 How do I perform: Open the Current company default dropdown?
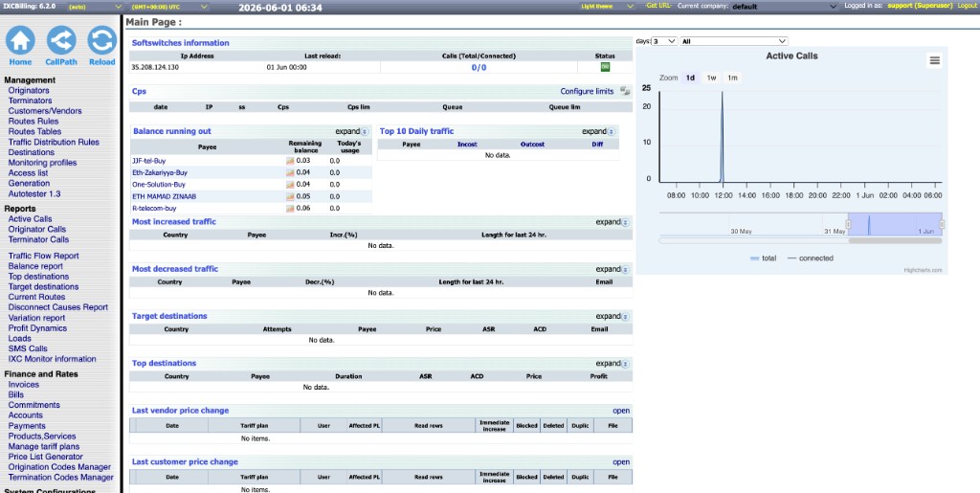(784, 7)
